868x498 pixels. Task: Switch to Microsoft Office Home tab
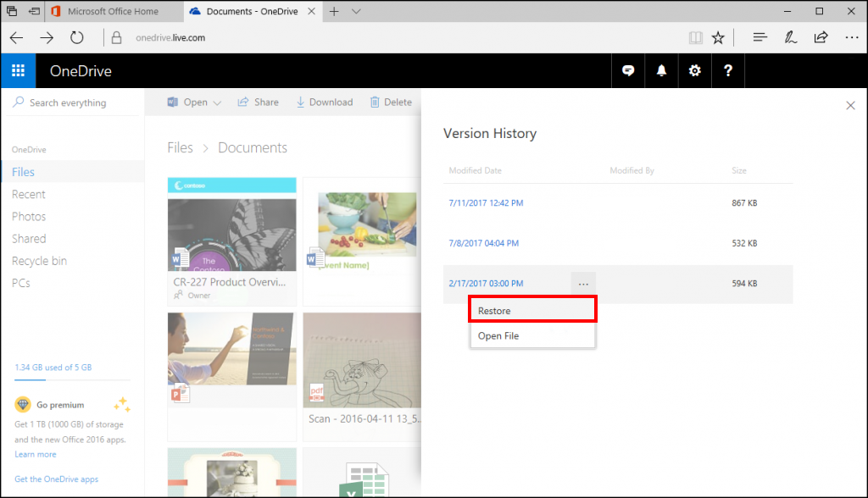(x=114, y=11)
